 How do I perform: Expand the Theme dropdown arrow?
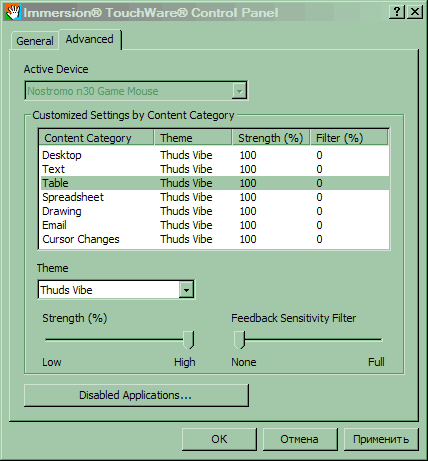pos(186,290)
